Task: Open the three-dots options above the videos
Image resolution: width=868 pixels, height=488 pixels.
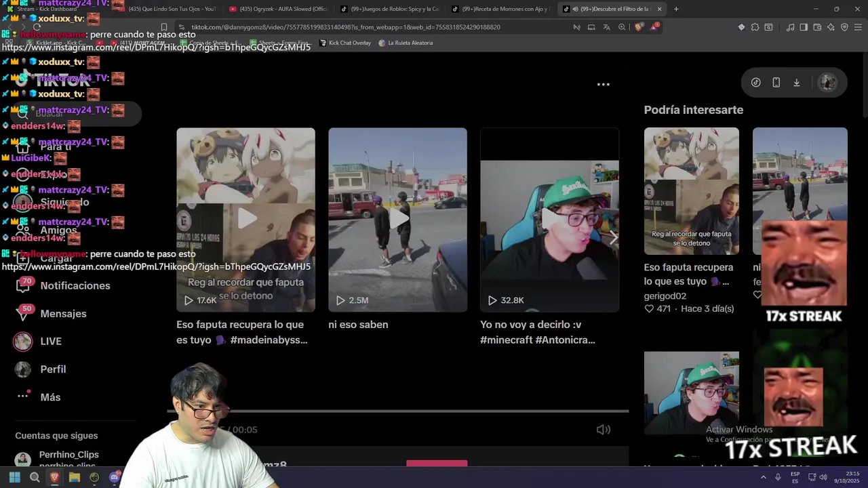Action: (x=603, y=85)
